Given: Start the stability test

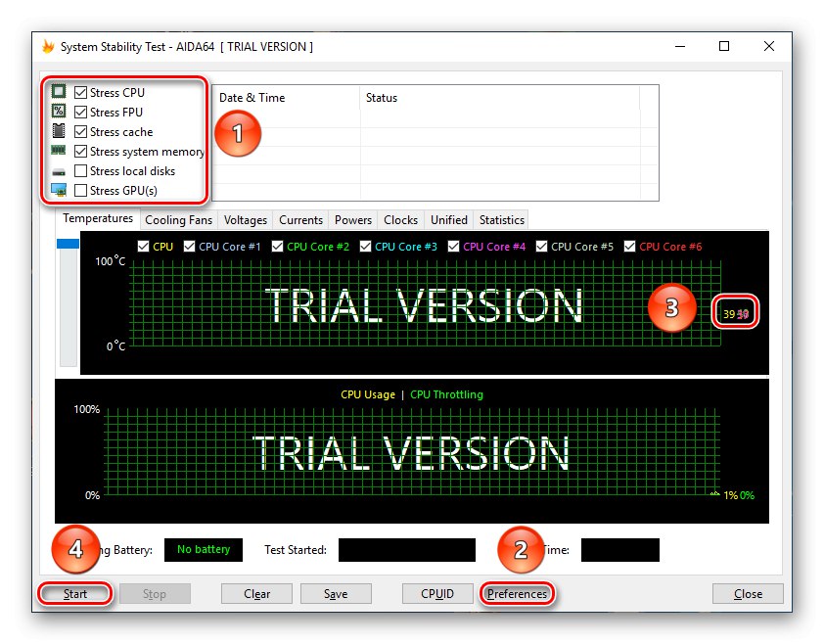Looking at the screenshot, I should 75,594.
